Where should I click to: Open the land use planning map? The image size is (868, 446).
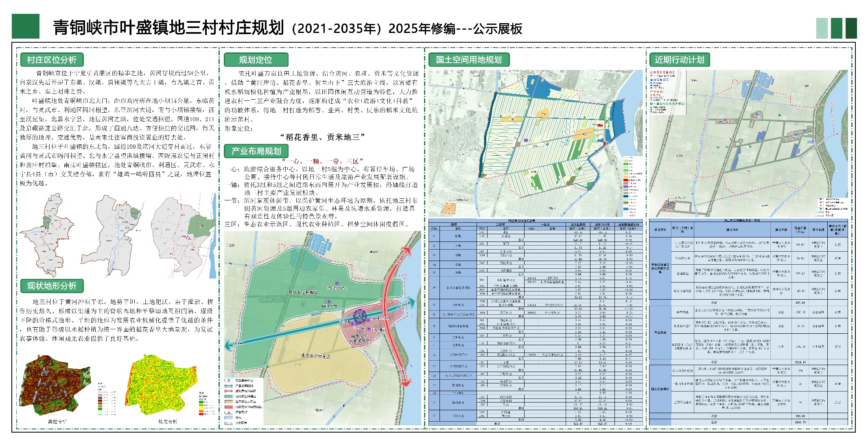pos(536,143)
